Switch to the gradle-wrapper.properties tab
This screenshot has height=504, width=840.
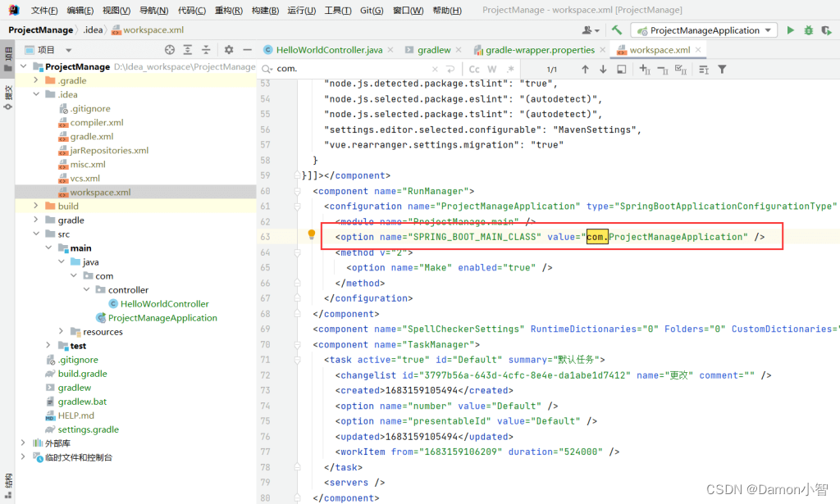pyautogui.click(x=541, y=48)
